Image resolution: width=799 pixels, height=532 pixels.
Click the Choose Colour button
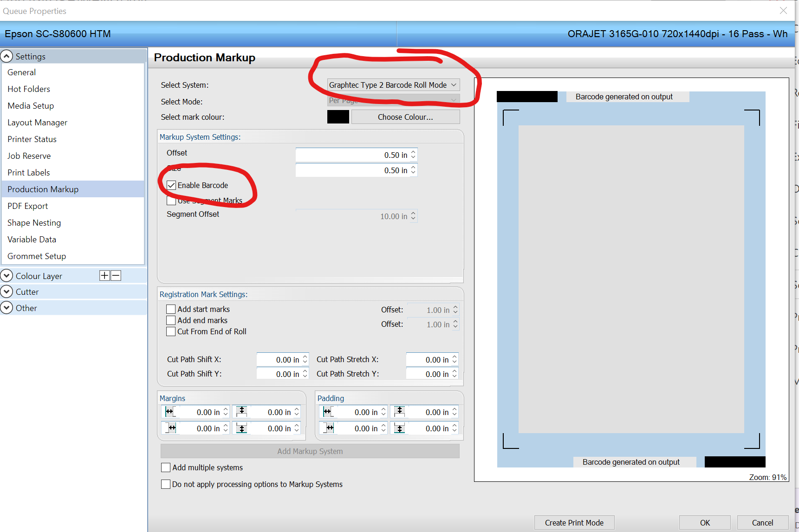[x=405, y=117]
